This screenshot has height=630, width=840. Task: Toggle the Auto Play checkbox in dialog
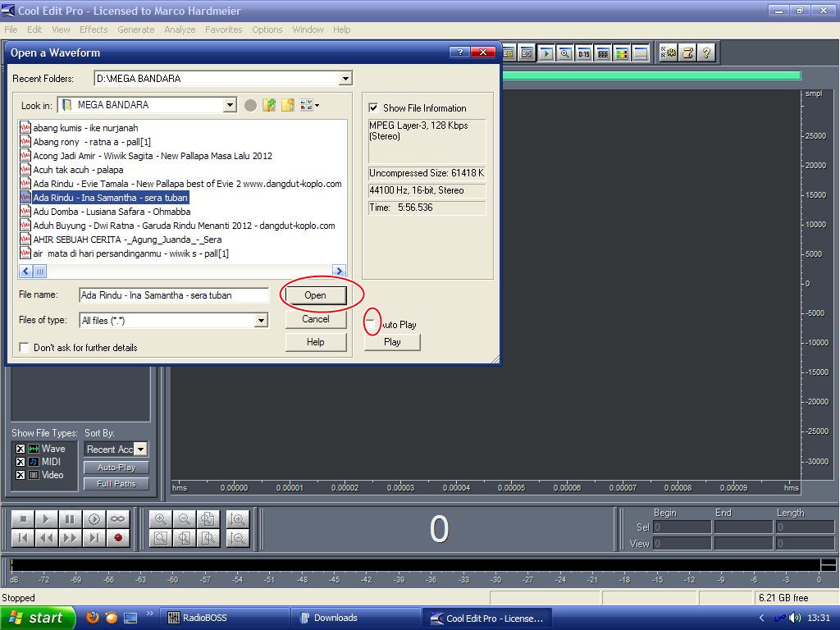(x=370, y=324)
